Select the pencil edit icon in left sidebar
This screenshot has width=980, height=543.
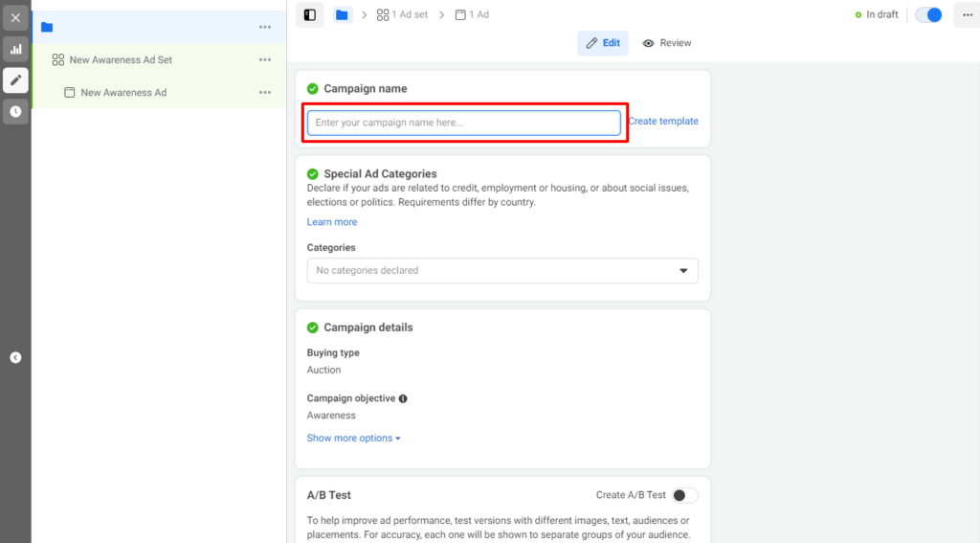pos(15,80)
